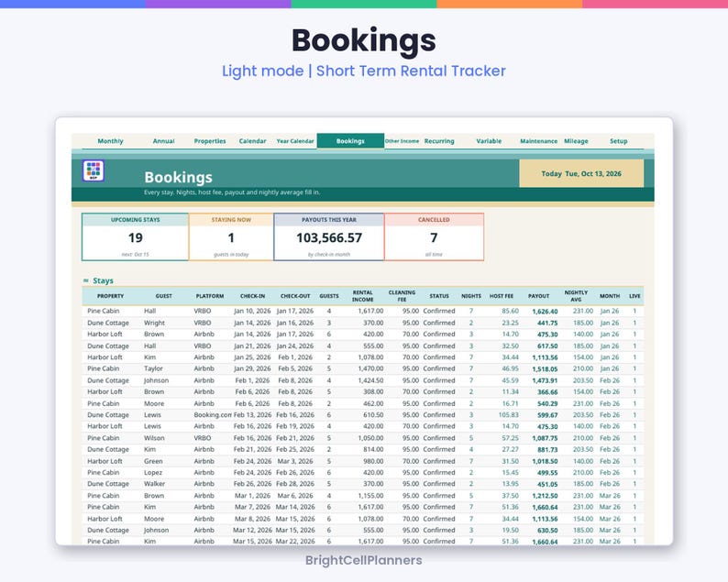
Task: Click host fee cell 105.83
Action: 508,415
